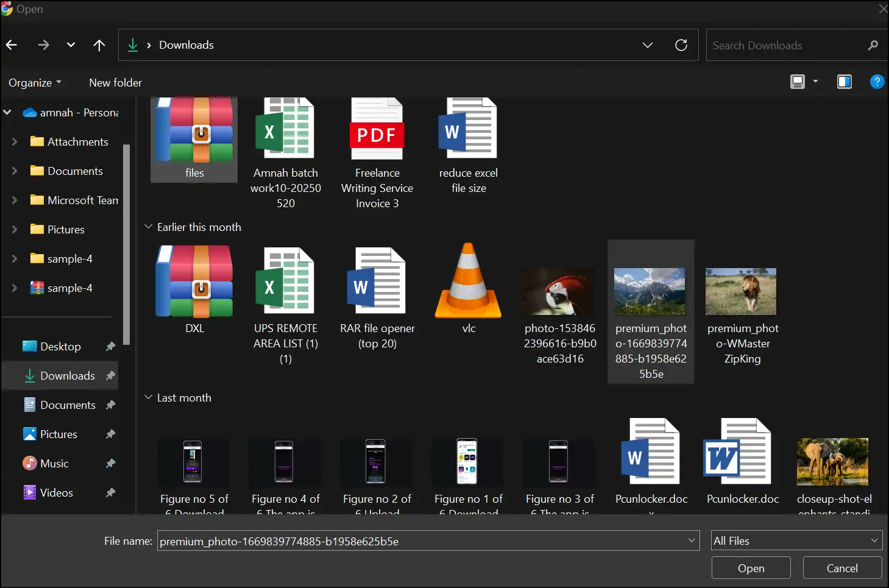Select reduce excel file size document

click(469, 146)
